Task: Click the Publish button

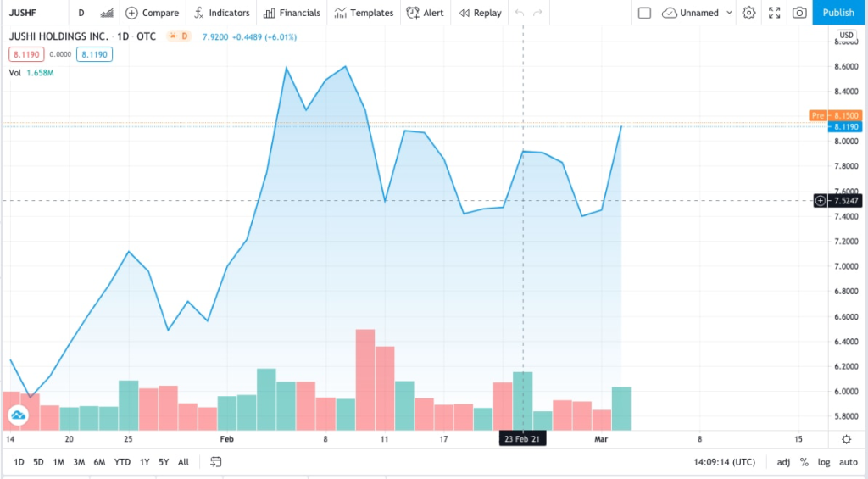Action: (x=838, y=12)
